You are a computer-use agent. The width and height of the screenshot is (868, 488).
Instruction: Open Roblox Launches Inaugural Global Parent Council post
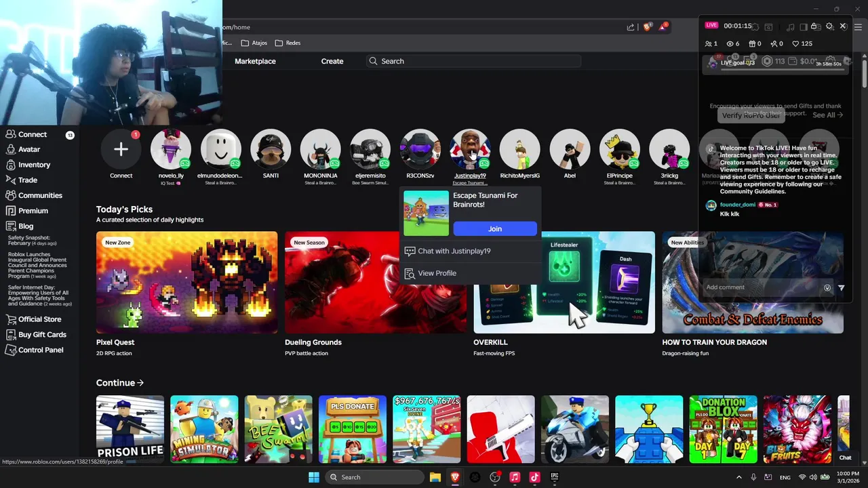point(38,265)
